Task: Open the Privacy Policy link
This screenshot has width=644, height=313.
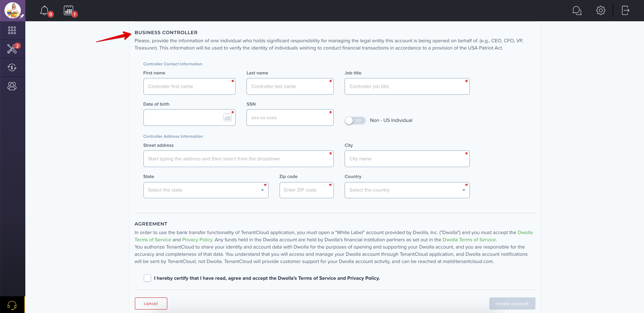Action: coord(197,239)
